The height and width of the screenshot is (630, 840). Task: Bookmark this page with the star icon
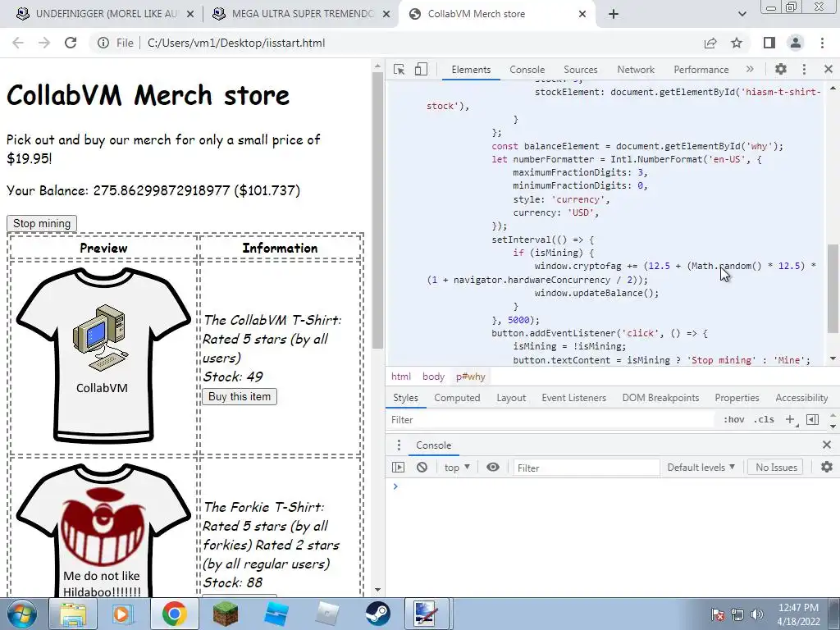point(737,43)
